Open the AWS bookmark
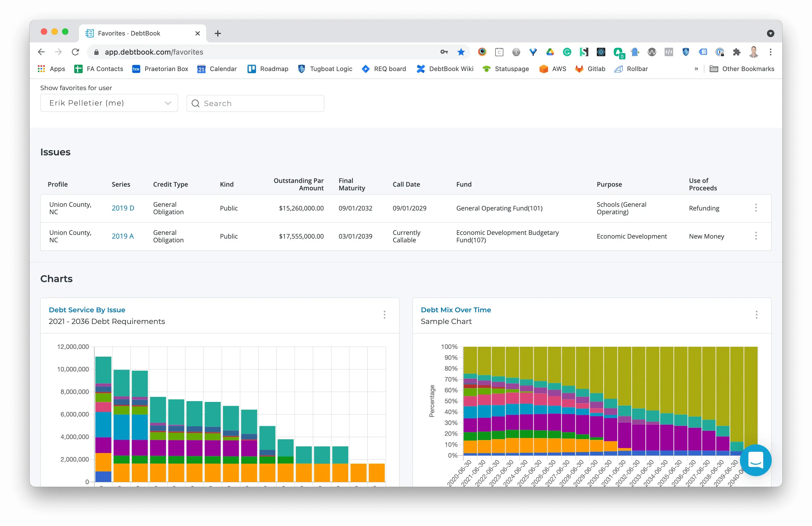 click(552, 69)
